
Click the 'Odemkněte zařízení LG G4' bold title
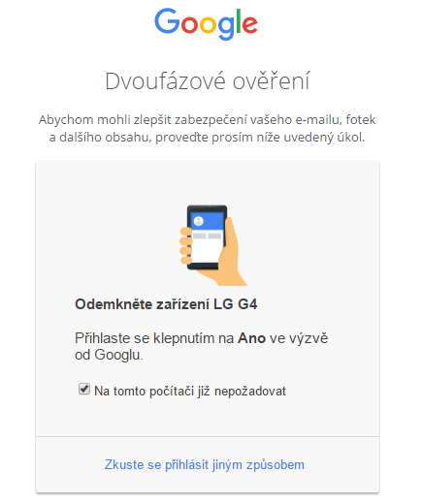[166, 304]
